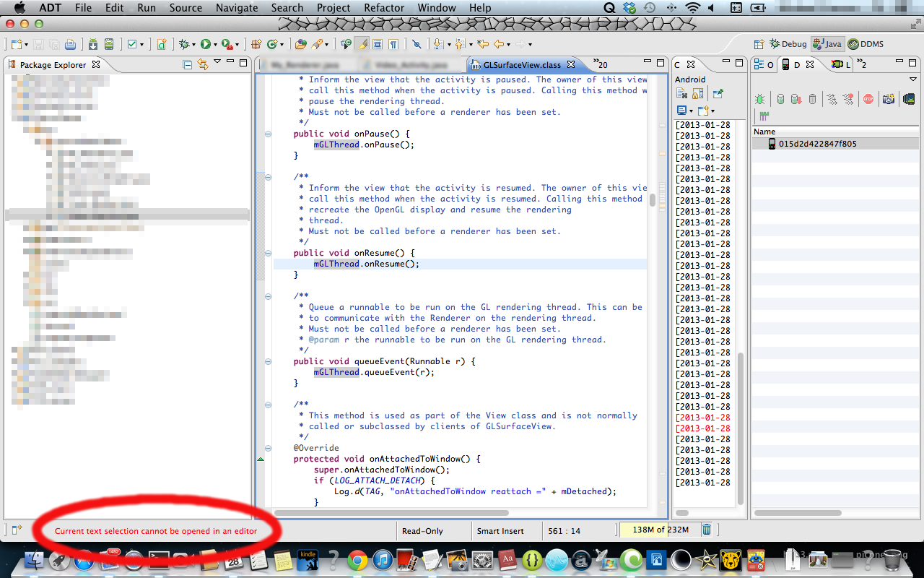Click the Start Method Profiling icon

click(x=848, y=99)
